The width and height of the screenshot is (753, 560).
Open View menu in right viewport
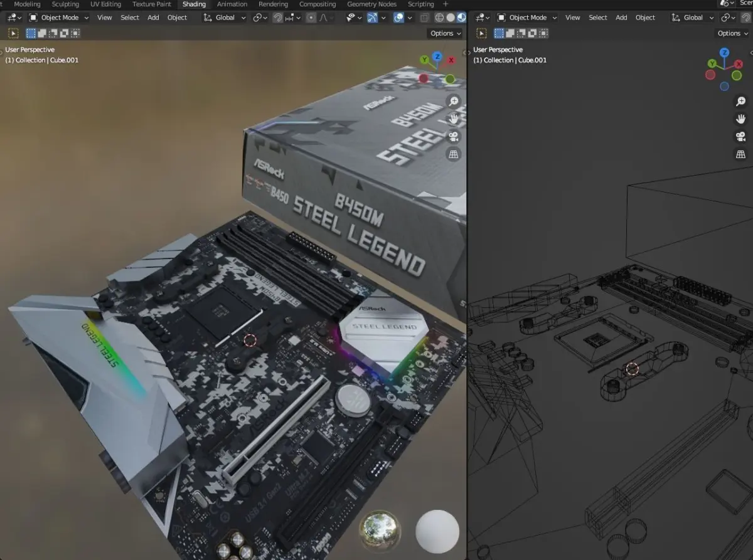(573, 18)
